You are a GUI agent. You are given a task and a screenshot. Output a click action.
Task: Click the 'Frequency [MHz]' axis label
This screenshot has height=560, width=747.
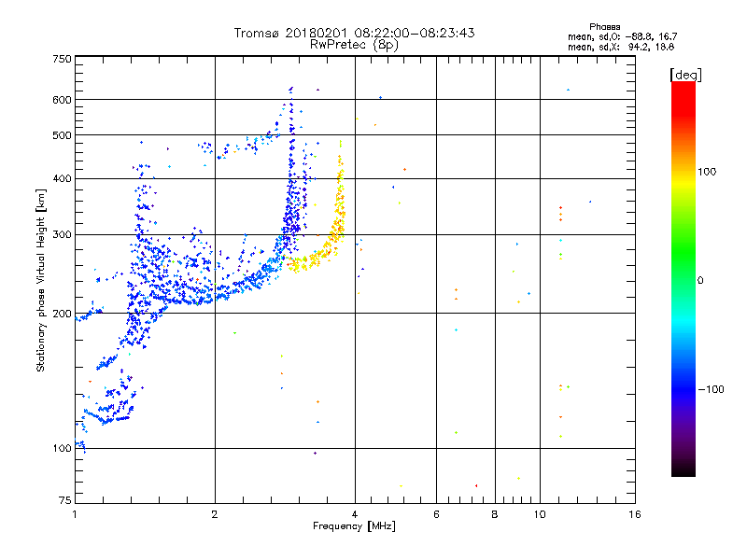pos(354,525)
